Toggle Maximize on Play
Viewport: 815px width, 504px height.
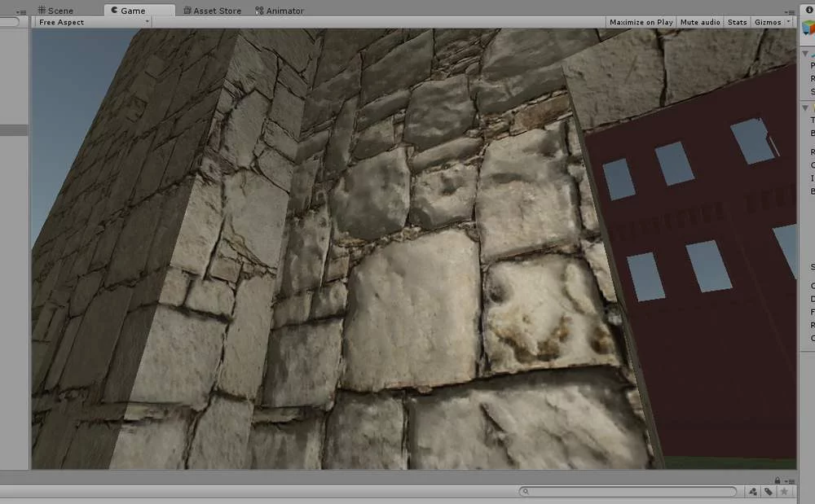641,22
